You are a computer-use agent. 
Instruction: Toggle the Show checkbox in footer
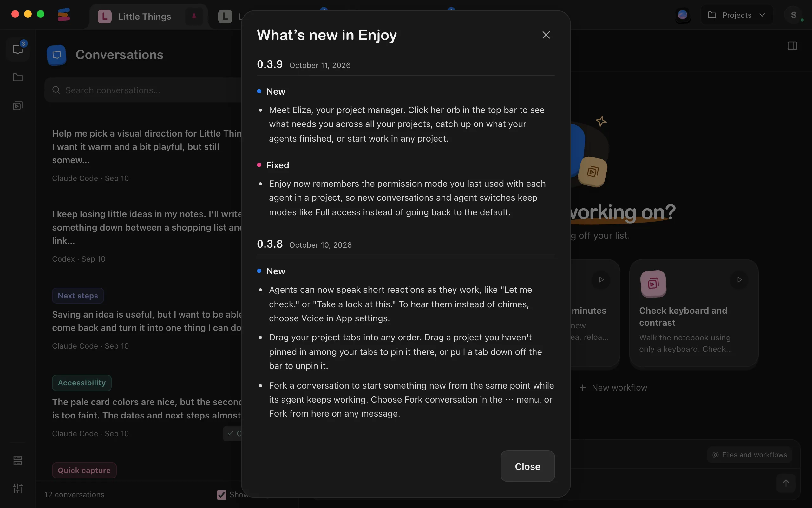tap(221, 495)
